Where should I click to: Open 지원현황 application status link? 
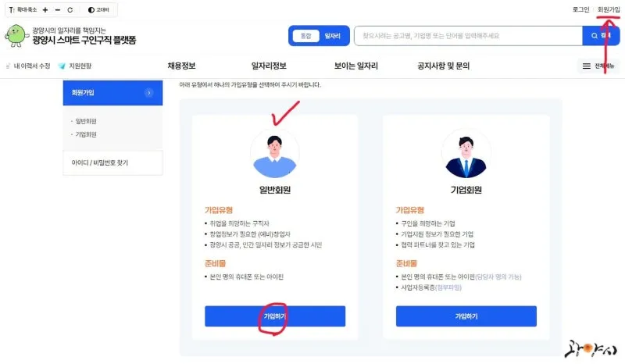tap(75, 66)
